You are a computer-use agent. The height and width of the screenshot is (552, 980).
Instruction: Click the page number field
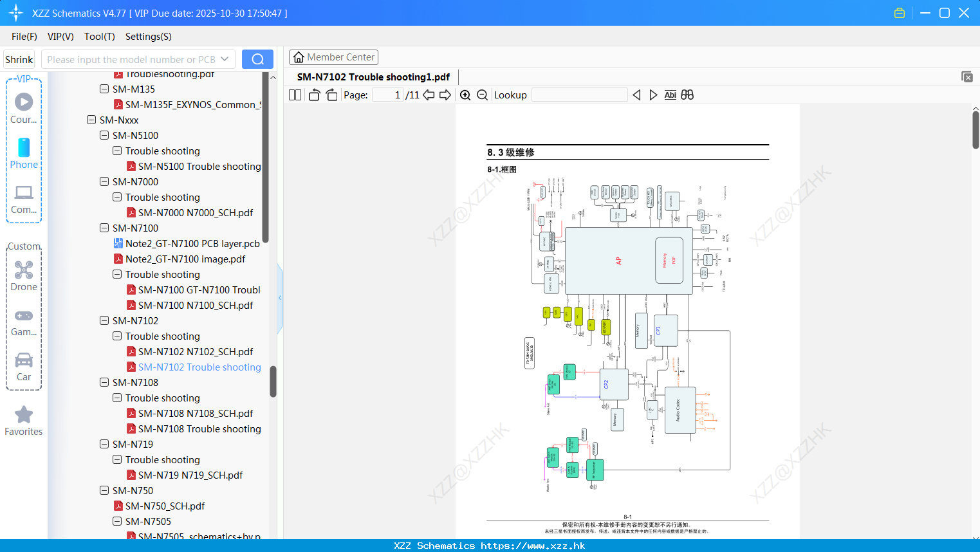point(387,95)
